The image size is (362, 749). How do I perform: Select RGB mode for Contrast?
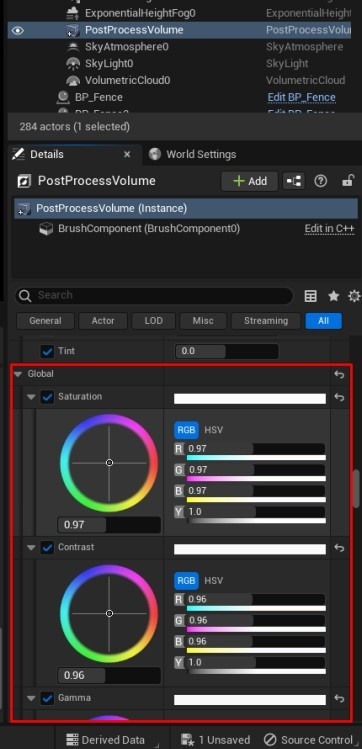coord(186,580)
